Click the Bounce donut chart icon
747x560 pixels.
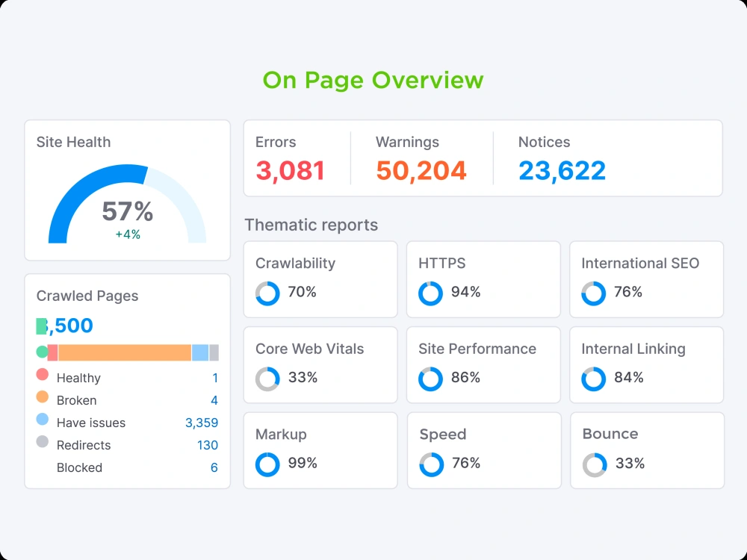595,464
